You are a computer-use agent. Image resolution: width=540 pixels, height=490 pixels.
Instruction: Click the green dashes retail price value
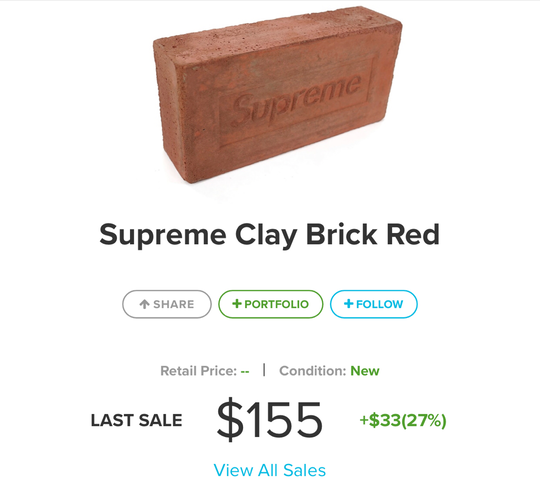click(x=245, y=371)
